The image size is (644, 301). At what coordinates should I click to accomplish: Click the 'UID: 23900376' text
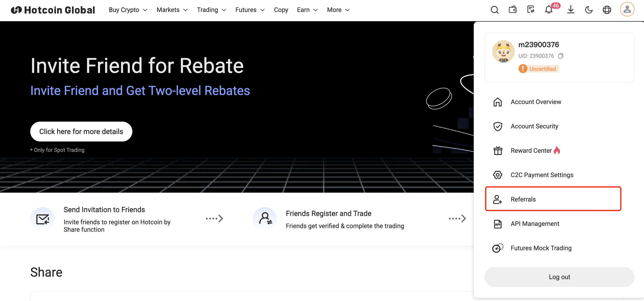[536, 56]
